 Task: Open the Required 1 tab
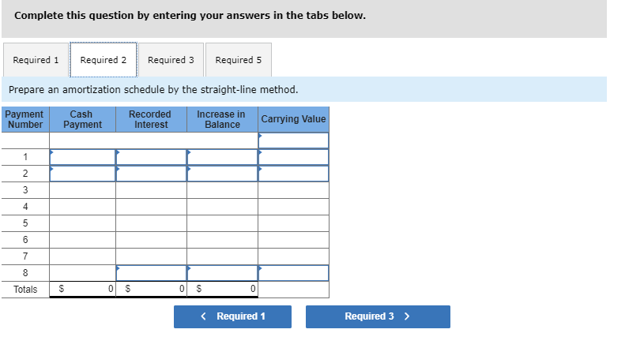click(36, 60)
